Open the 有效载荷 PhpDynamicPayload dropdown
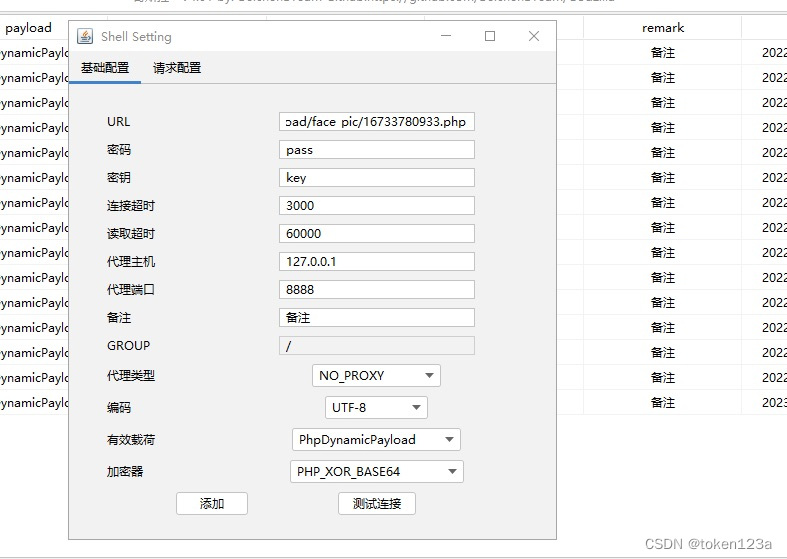 [x=376, y=440]
